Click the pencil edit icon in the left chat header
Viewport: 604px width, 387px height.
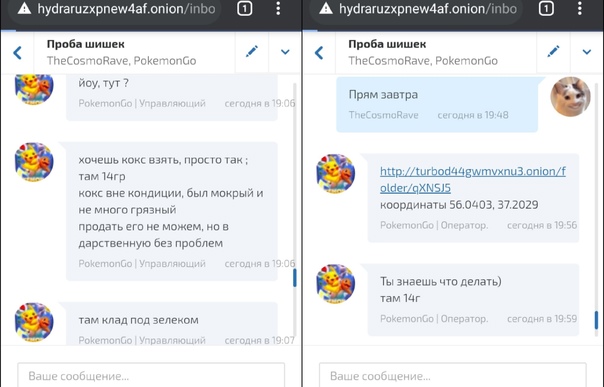click(252, 52)
